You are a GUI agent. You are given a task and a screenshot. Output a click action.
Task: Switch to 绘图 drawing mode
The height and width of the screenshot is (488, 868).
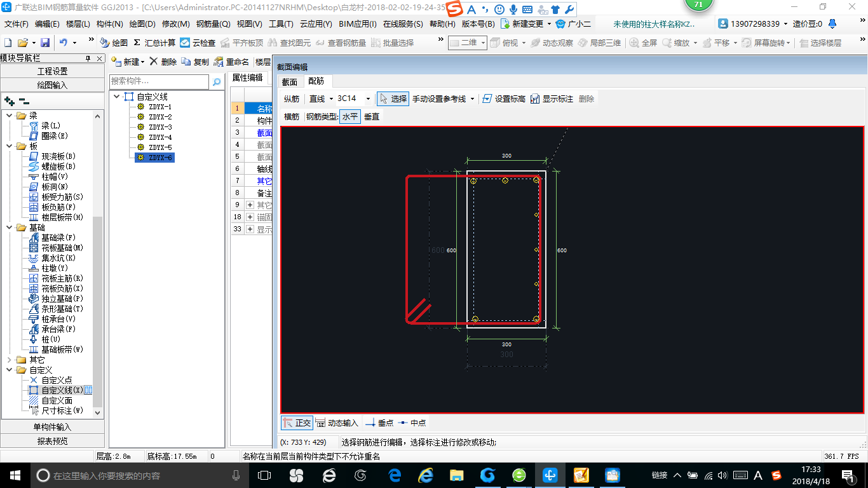point(114,43)
